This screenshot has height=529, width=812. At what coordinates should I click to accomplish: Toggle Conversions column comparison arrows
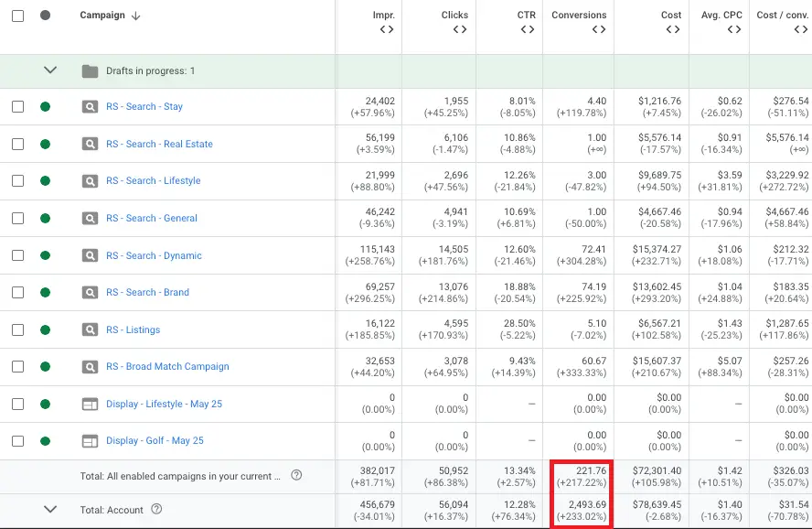point(599,29)
